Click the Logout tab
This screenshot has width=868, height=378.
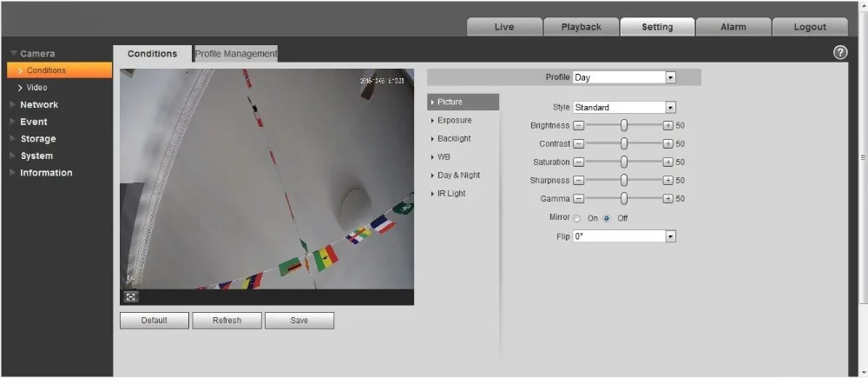click(810, 27)
